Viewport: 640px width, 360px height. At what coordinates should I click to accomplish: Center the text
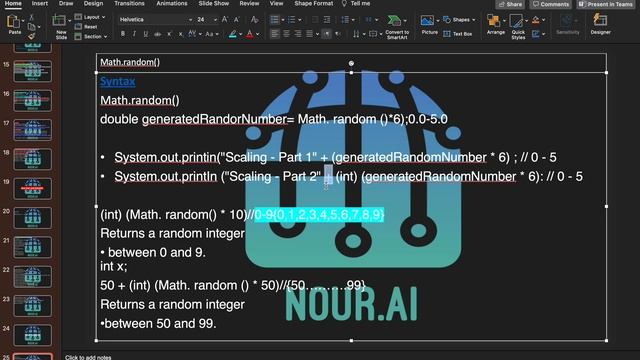tap(287, 34)
